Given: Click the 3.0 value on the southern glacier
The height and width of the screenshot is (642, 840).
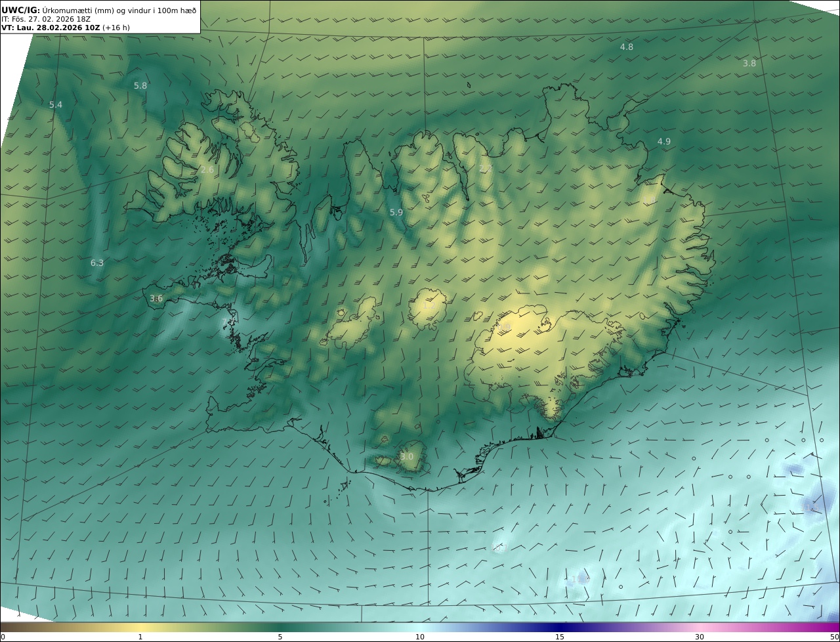Looking at the screenshot, I should [407, 456].
